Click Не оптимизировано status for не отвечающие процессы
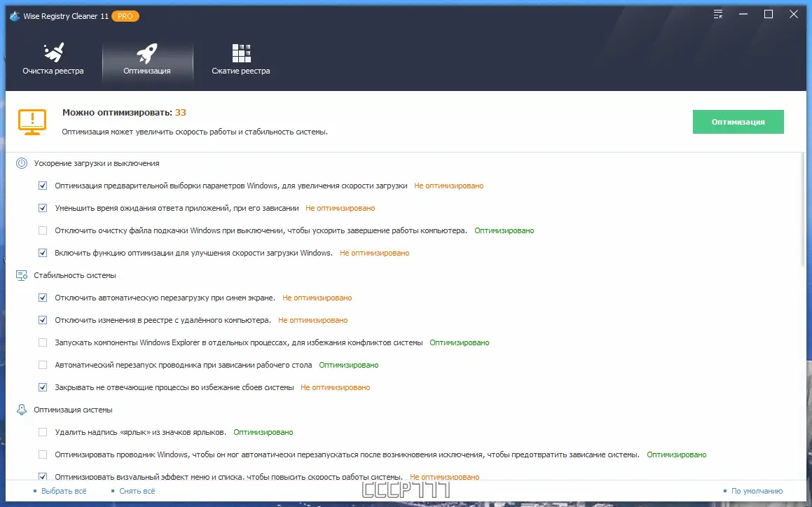This screenshot has height=507, width=812. tap(336, 387)
